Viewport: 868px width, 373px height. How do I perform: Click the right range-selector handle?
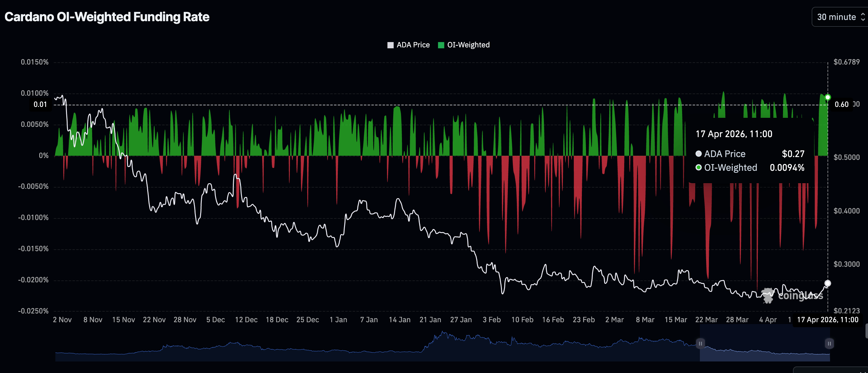tap(829, 343)
